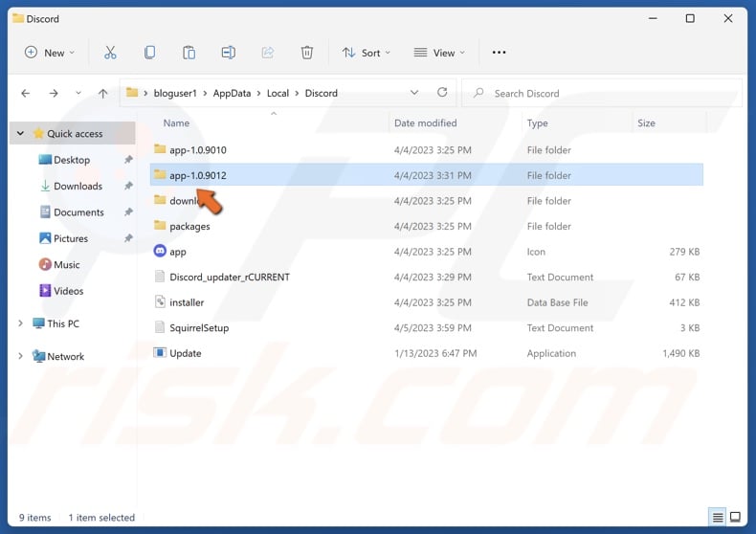Image resolution: width=756 pixels, height=534 pixels.
Task: Click the Update application icon
Action: pyautogui.click(x=160, y=353)
